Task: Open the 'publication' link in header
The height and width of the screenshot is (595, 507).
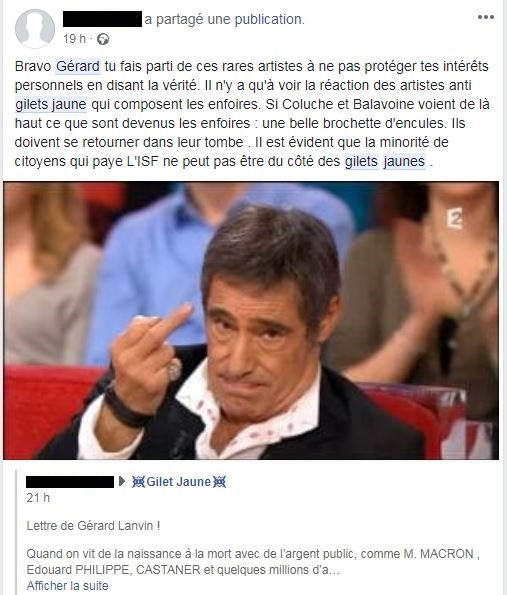Action: pos(269,19)
